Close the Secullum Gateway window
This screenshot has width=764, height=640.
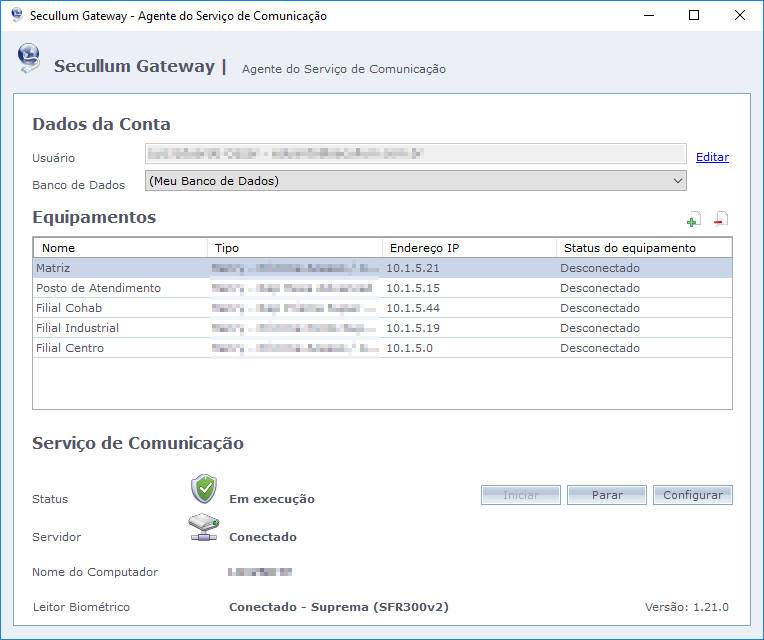[x=740, y=15]
